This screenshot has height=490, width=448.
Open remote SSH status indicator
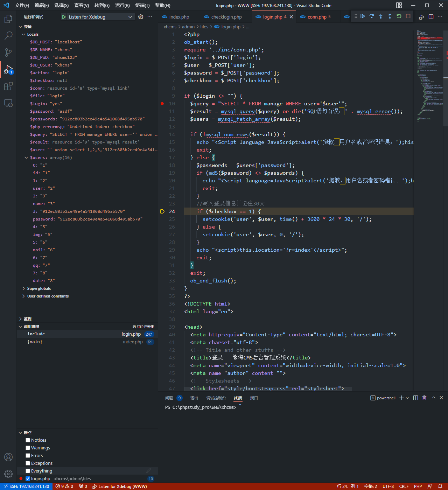26,486
